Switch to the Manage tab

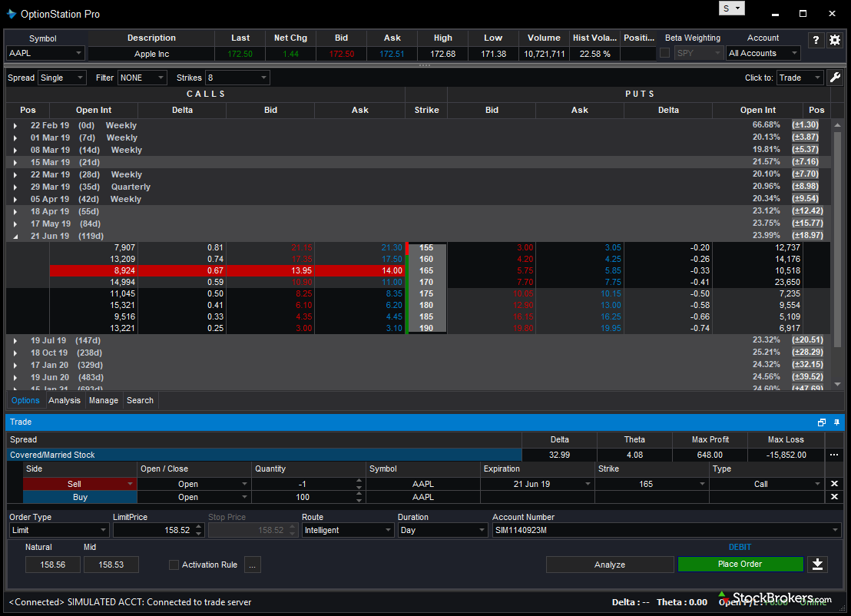[x=103, y=400]
